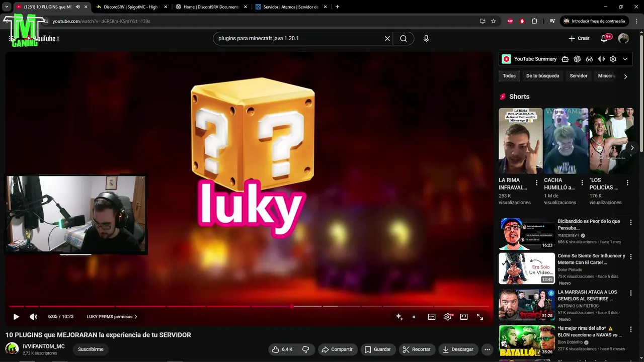Open the Extensions puzzle menu
The image size is (644, 362).
pos(534,21)
